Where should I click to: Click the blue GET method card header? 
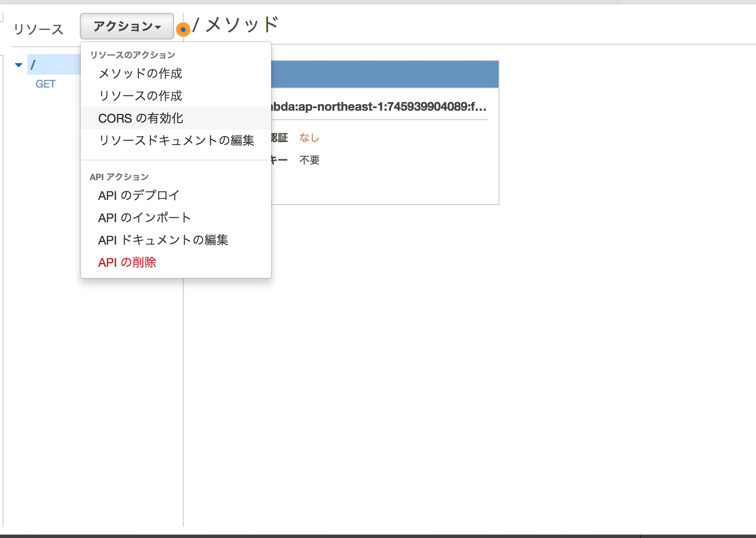tap(385, 74)
